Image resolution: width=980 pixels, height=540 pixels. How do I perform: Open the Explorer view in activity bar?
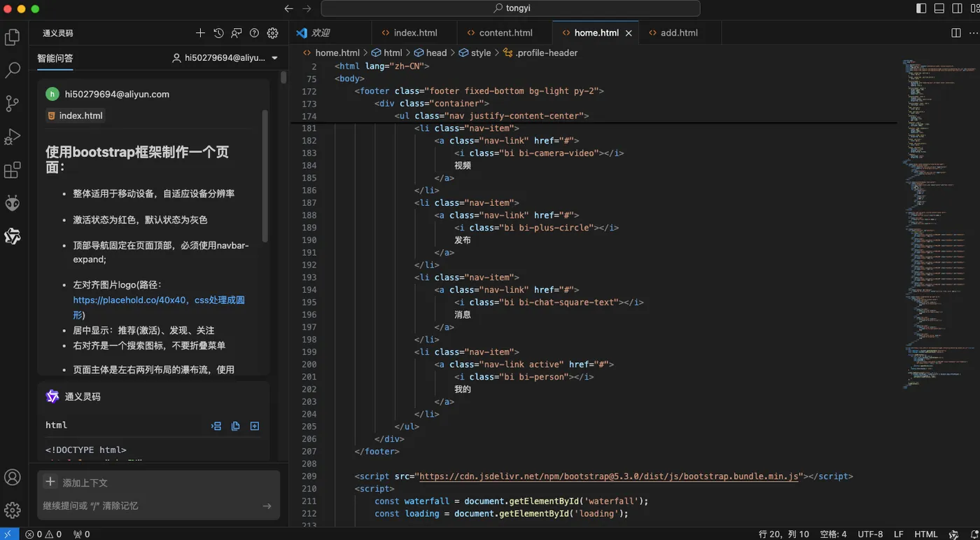13,37
